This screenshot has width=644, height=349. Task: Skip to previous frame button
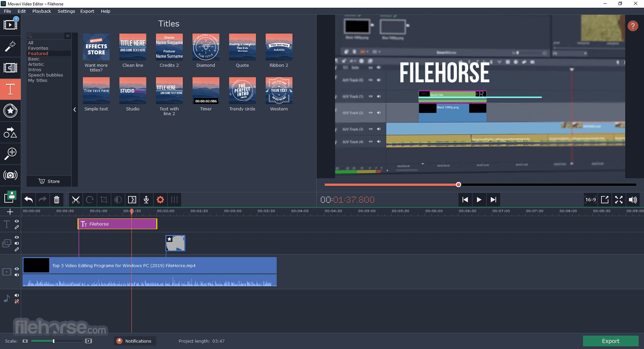(x=465, y=199)
